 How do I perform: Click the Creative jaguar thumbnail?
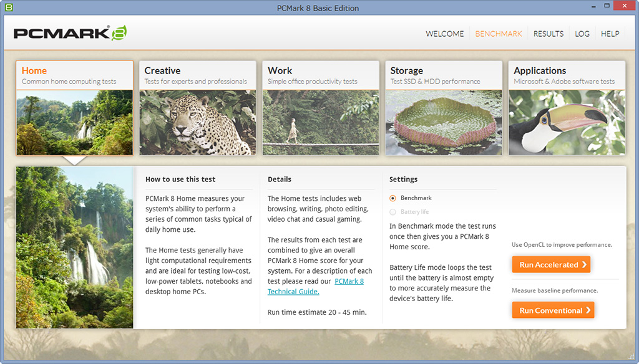(x=198, y=123)
